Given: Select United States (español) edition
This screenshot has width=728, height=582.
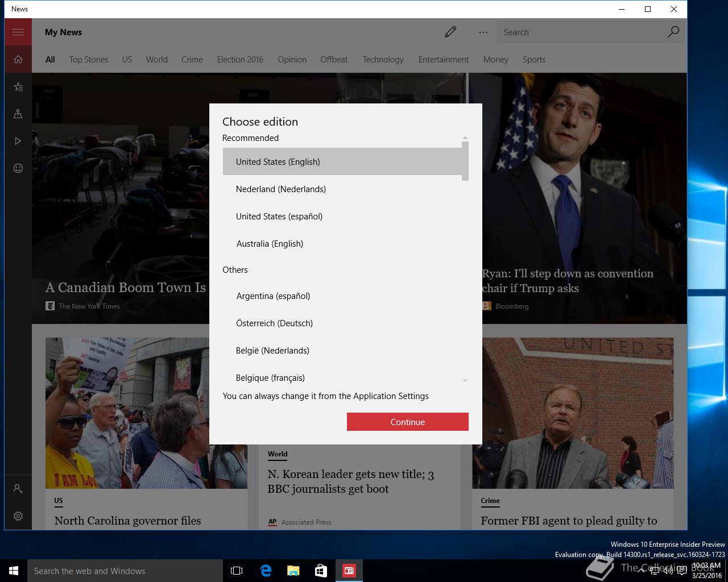Looking at the screenshot, I should tap(342, 216).
